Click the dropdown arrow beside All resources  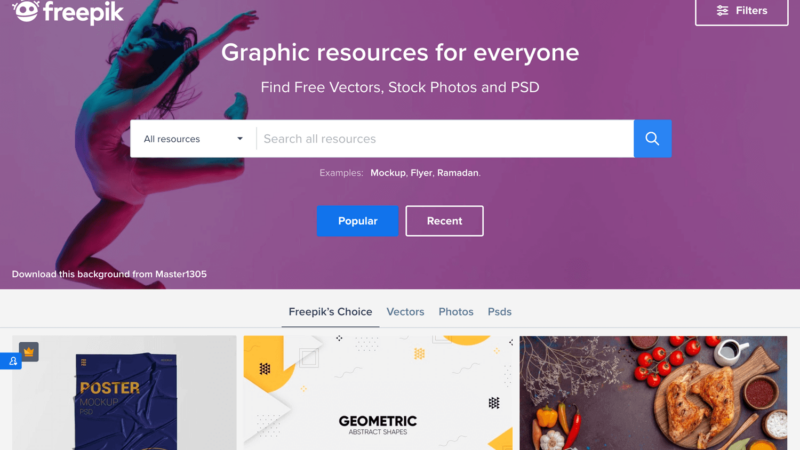pyautogui.click(x=240, y=139)
